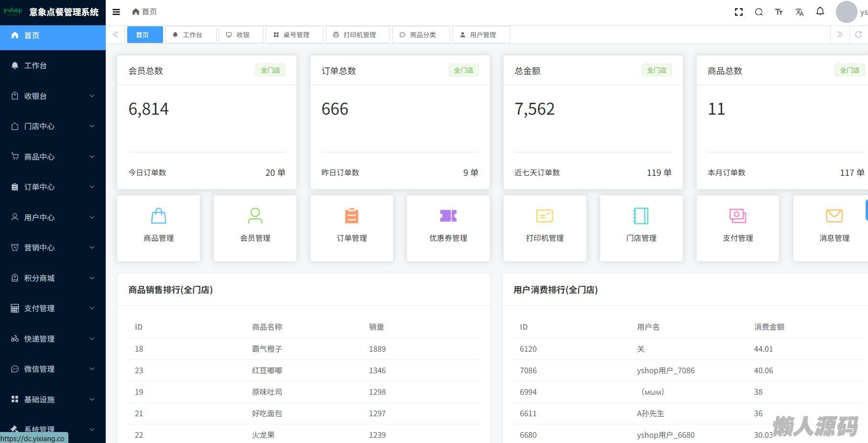Collapse the sidebar with hamburger icon
The image size is (868, 443).
(116, 12)
